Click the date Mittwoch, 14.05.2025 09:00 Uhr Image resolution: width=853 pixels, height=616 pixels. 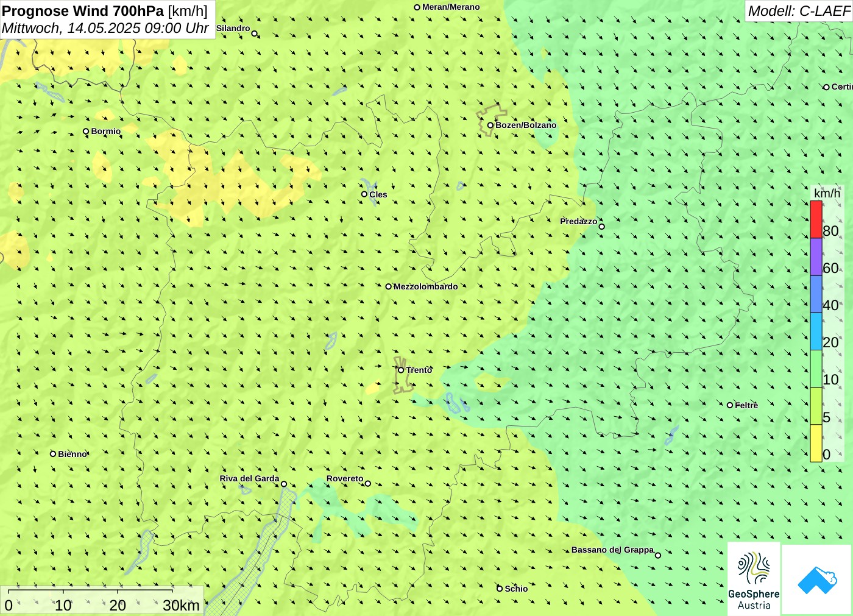(105, 28)
